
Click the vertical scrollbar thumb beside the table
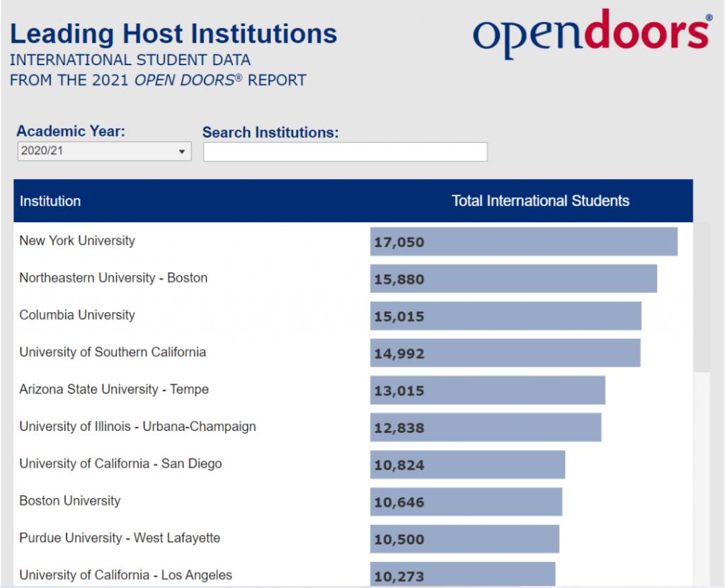[702, 296]
